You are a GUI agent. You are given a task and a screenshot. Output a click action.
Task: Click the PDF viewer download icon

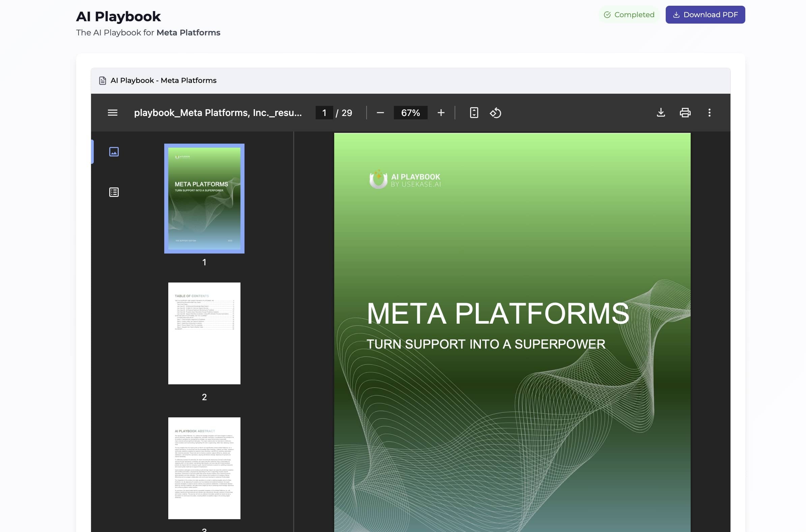(660, 113)
